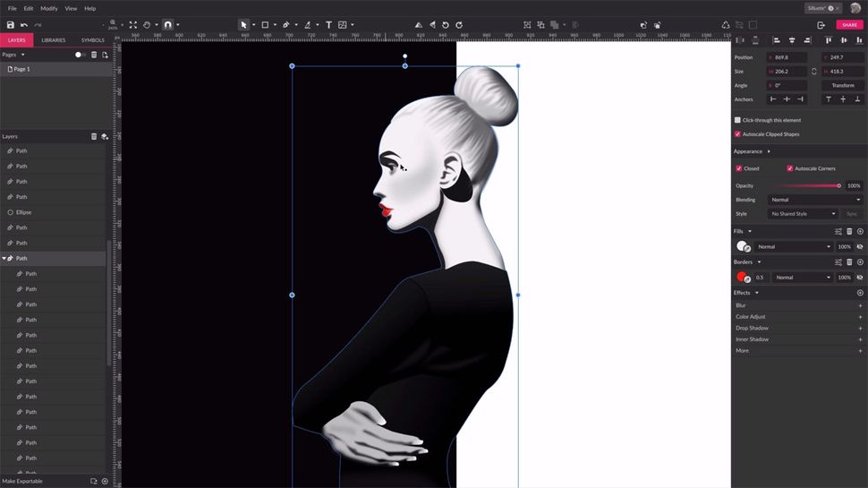Click the Flip vertical icon

(432, 25)
